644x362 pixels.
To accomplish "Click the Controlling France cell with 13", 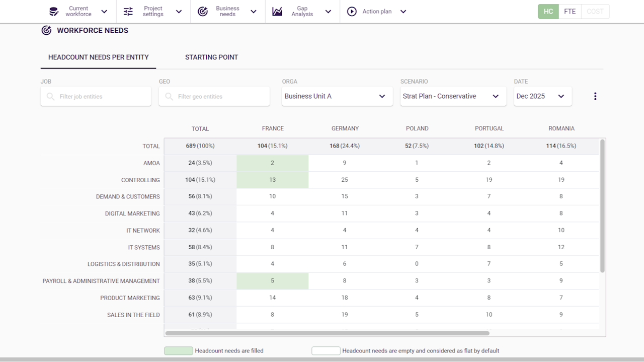I will click(x=272, y=180).
